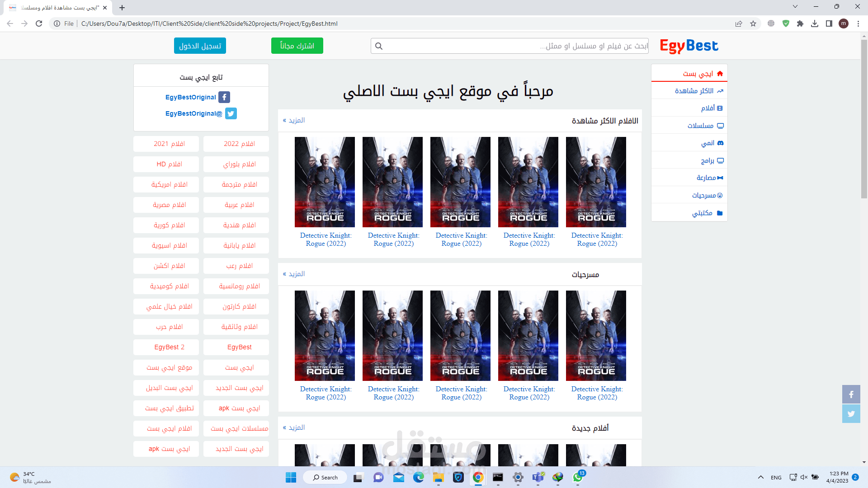This screenshot has height=488, width=868.
Task: Open rightmost poster in الافلام الاكثر مشاهده row
Action: coord(596,182)
